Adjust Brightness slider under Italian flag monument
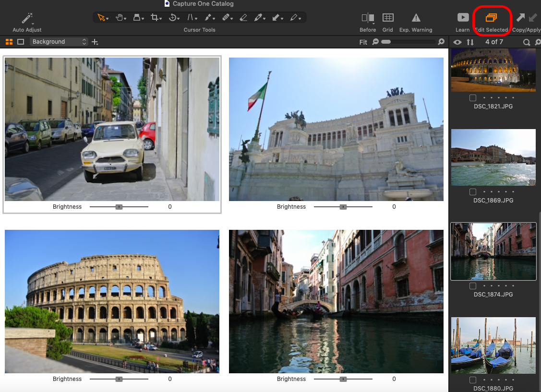 click(x=343, y=207)
